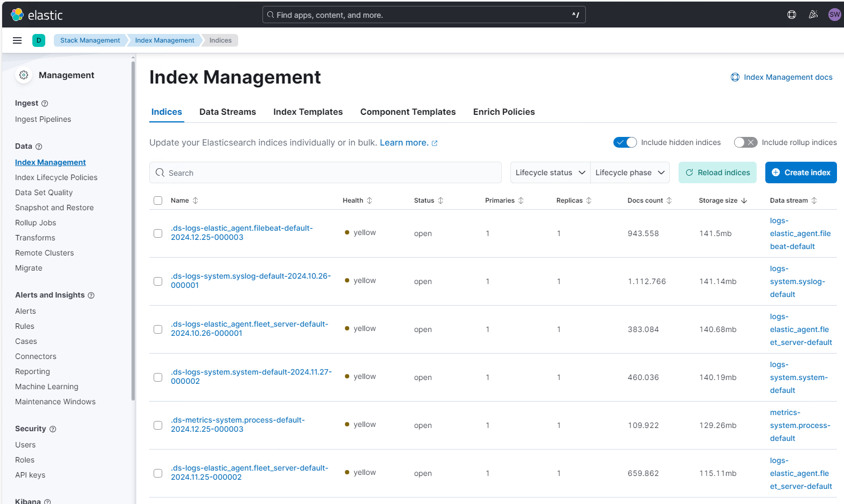Go to Stack Management breadcrumb
The image size is (844, 504).
click(90, 40)
